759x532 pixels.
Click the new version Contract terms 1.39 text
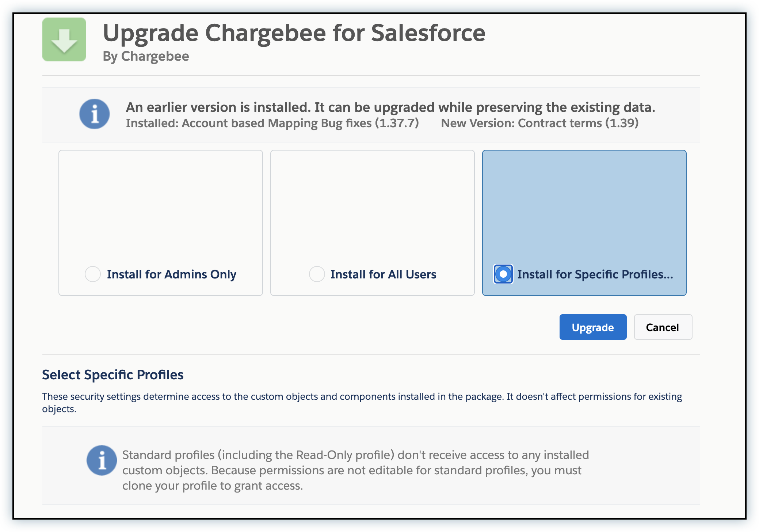coord(539,123)
